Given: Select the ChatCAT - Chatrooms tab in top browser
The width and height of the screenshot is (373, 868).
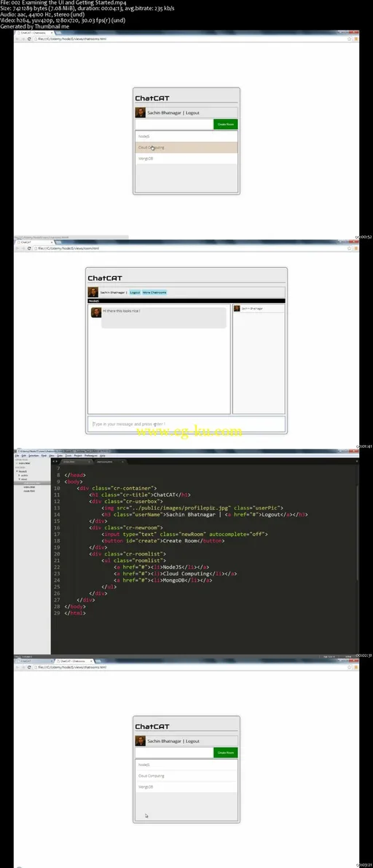Looking at the screenshot, I should click(34, 33).
